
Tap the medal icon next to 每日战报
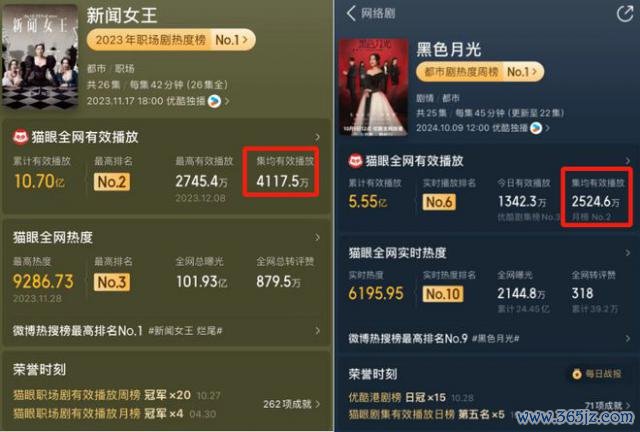coord(577,374)
